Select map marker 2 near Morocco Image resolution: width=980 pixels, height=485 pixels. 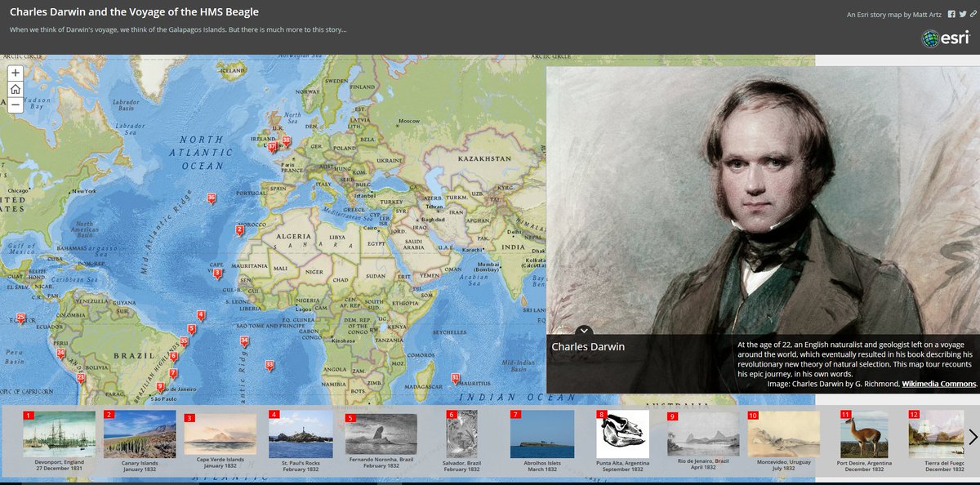pyautogui.click(x=238, y=230)
